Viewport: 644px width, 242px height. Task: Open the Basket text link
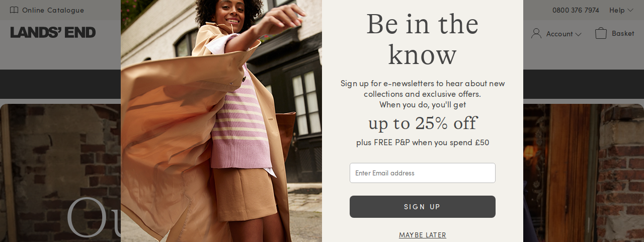(x=623, y=33)
